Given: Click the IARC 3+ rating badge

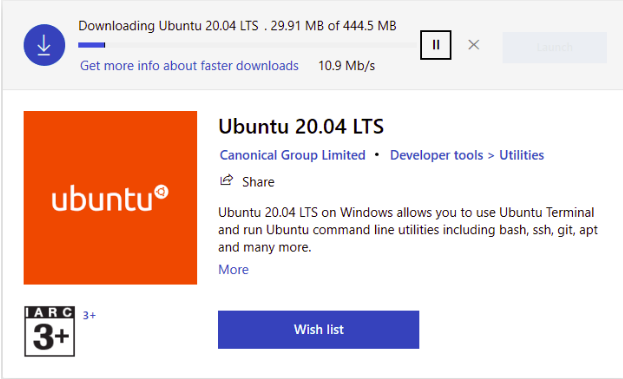Looking at the screenshot, I should pos(49,331).
